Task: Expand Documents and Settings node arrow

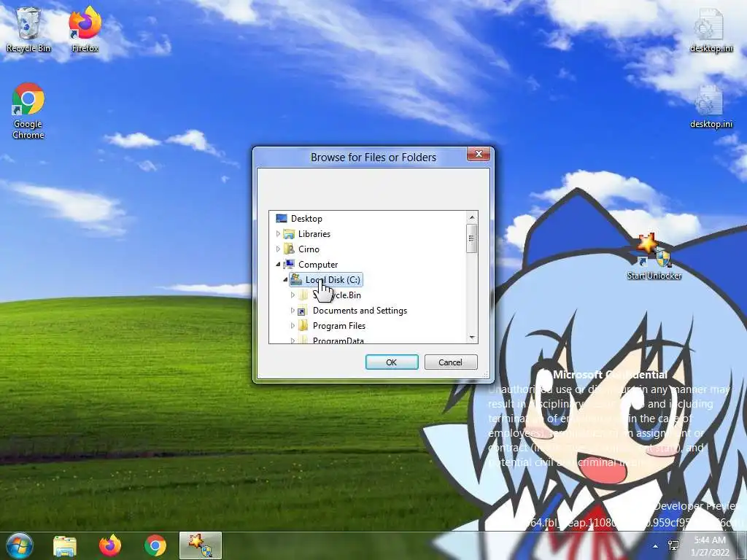Action: click(x=293, y=311)
